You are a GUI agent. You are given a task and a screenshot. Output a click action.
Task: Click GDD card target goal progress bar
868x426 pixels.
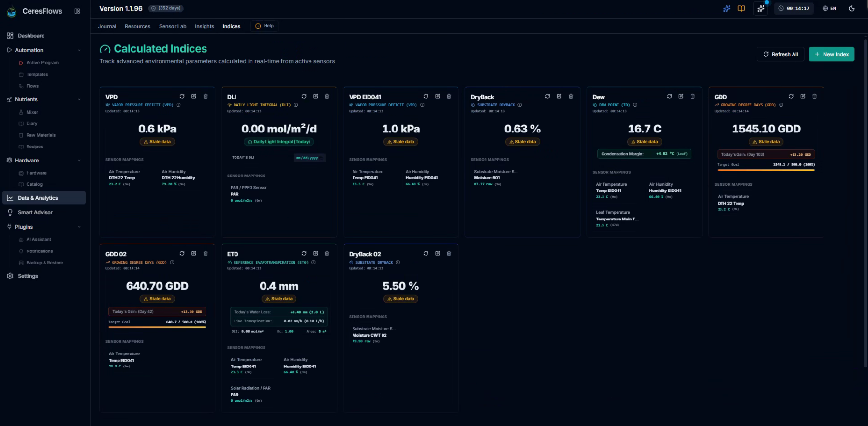[x=766, y=170]
